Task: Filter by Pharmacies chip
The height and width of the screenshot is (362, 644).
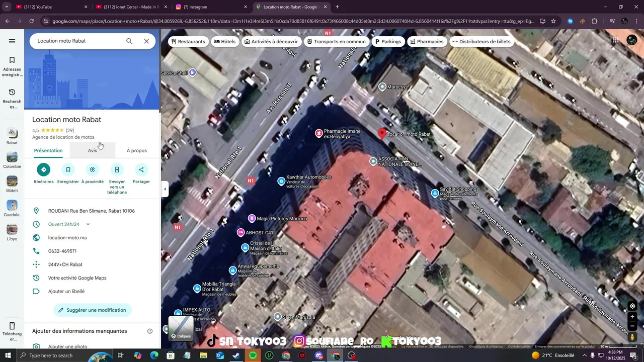Action: click(x=427, y=42)
